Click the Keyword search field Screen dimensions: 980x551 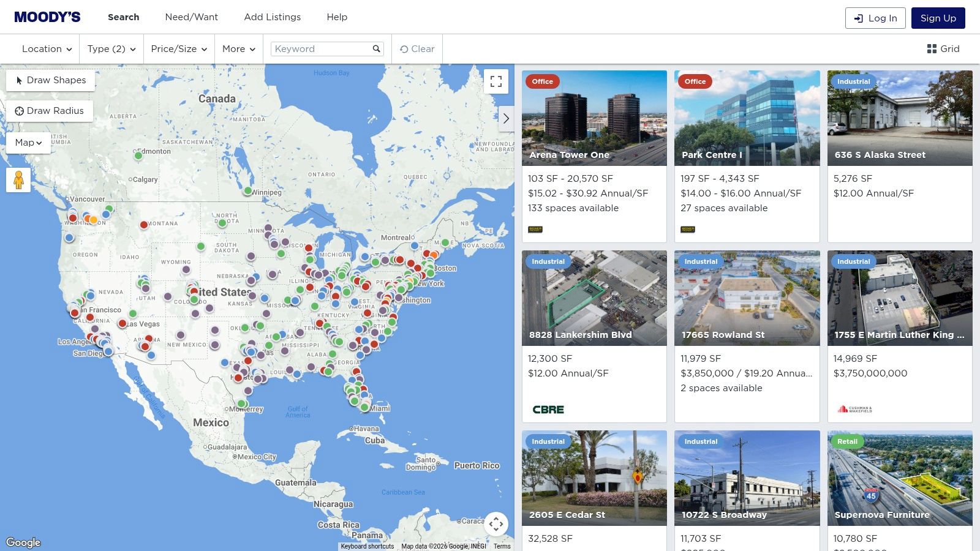point(327,49)
